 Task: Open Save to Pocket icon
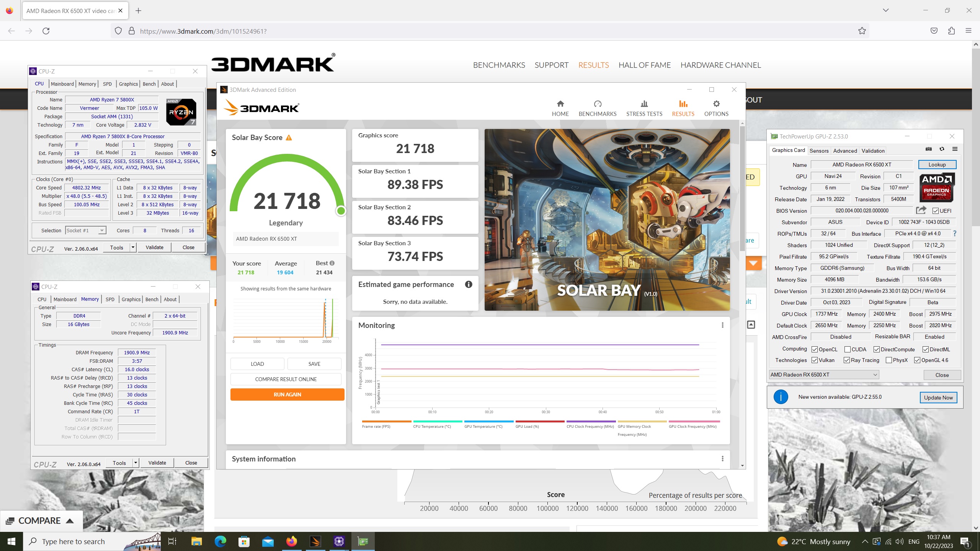(x=934, y=31)
